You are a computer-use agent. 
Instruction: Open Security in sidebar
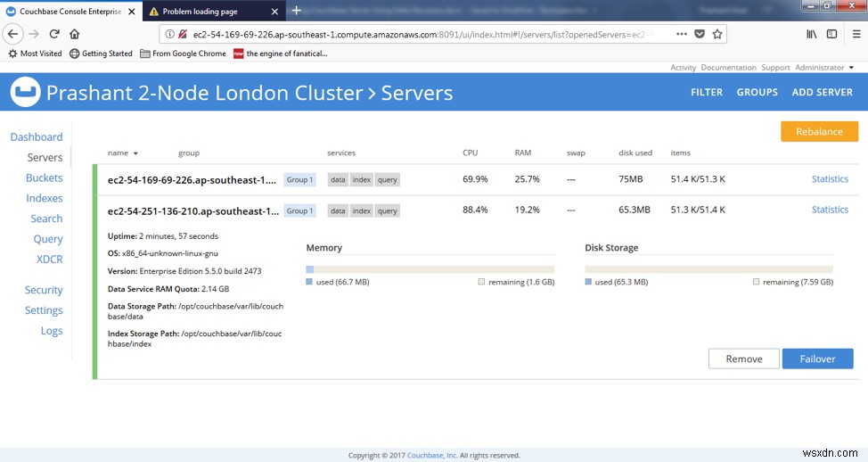point(44,290)
